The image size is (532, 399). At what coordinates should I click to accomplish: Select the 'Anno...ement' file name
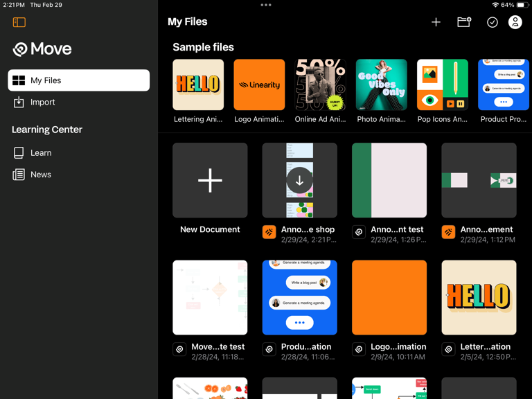click(486, 230)
